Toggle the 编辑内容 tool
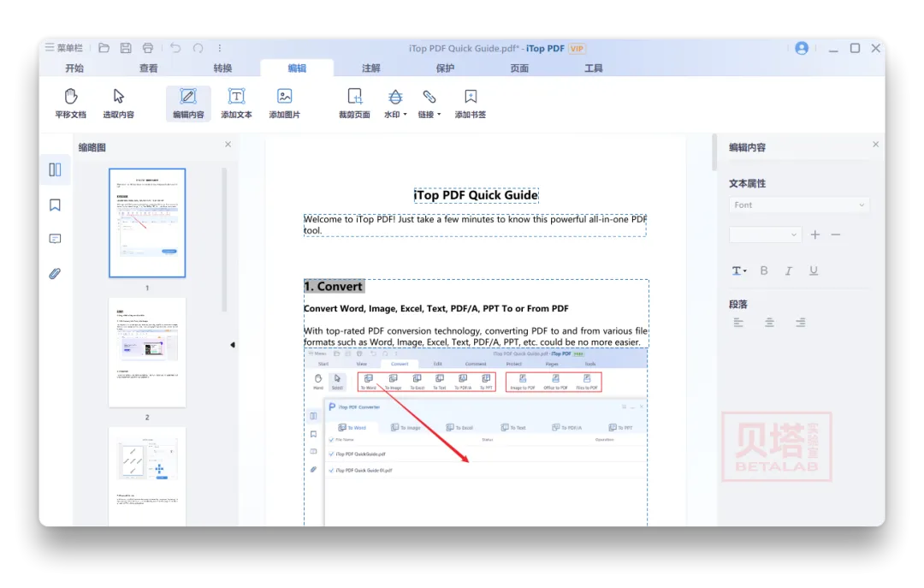The height and width of the screenshot is (588, 924). coord(188,104)
